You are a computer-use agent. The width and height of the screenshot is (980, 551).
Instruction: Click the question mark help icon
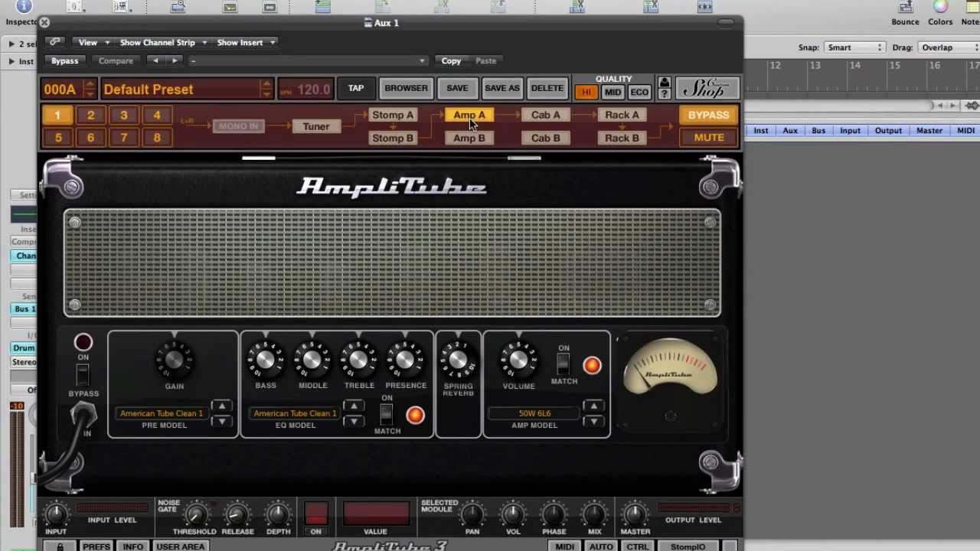tap(664, 93)
